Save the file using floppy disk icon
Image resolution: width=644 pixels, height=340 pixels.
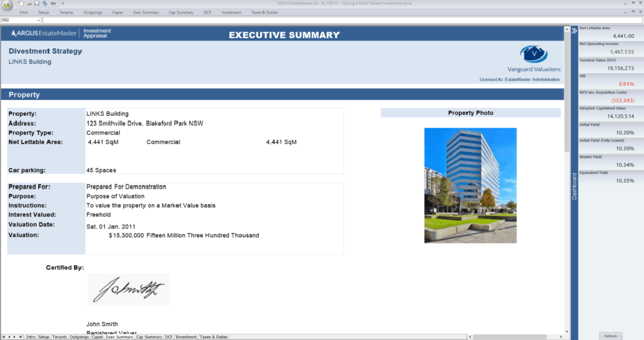37,3
